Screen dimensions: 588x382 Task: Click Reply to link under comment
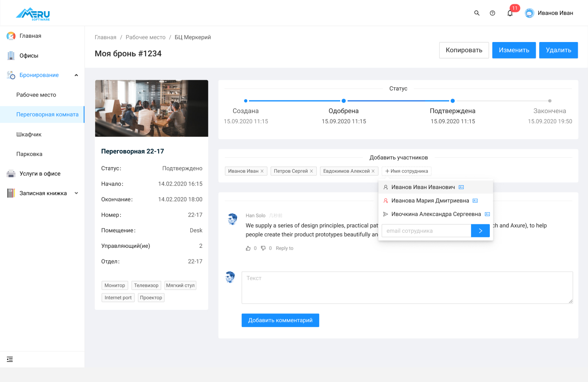(285, 248)
